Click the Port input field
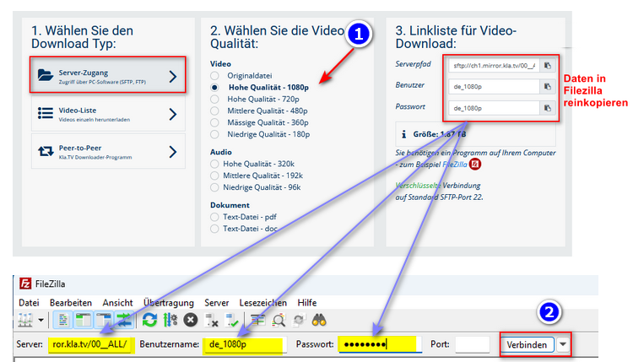Screen dimensions: 644x362 pos(473,344)
